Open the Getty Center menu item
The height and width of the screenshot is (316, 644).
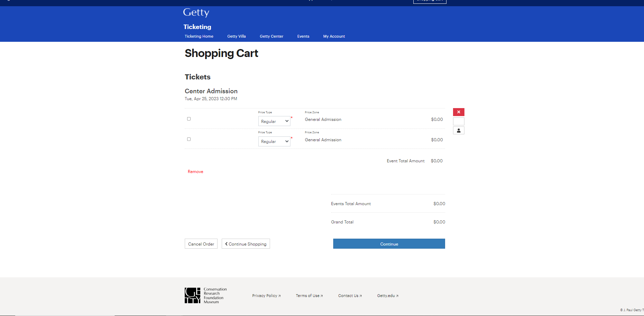click(x=271, y=36)
